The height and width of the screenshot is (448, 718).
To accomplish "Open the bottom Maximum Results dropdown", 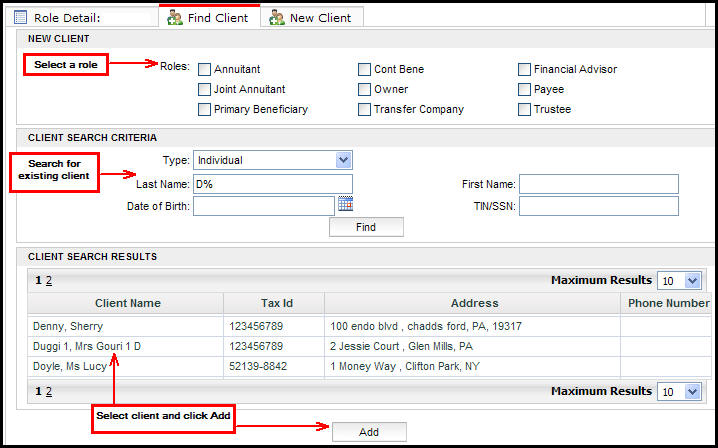I will click(679, 392).
